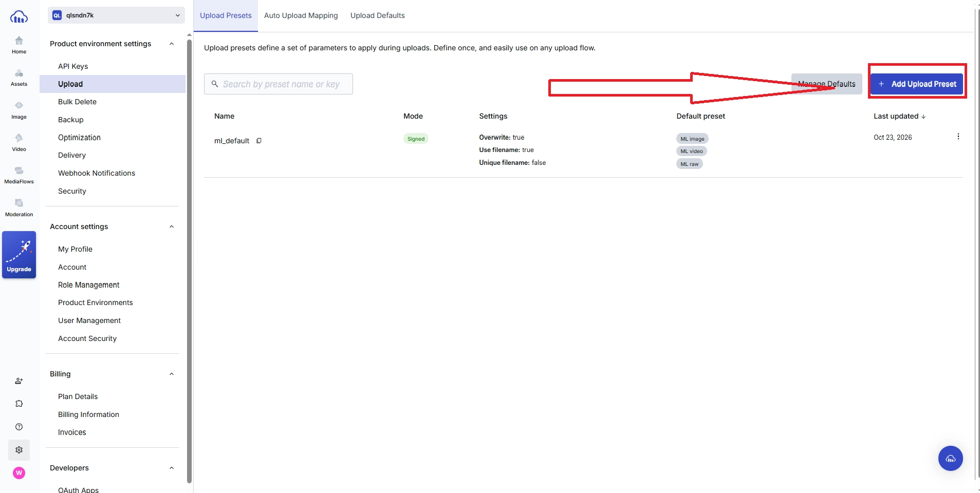Screen dimensions: 980x493
Task: Click the ml_default preset name
Action: pos(232,141)
